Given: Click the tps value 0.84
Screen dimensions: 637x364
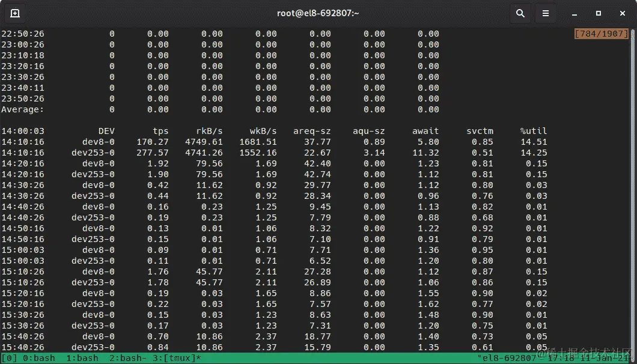Looking at the screenshot, I should [x=157, y=347].
